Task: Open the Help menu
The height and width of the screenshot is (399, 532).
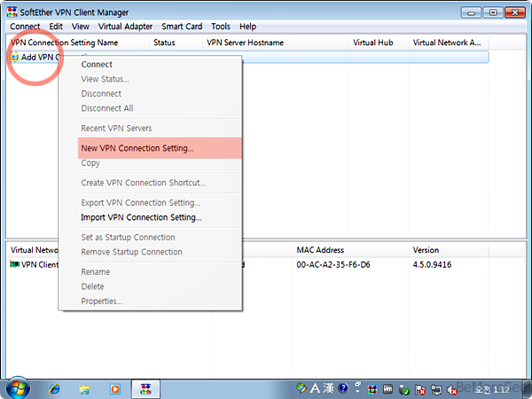Action: (247, 27)
